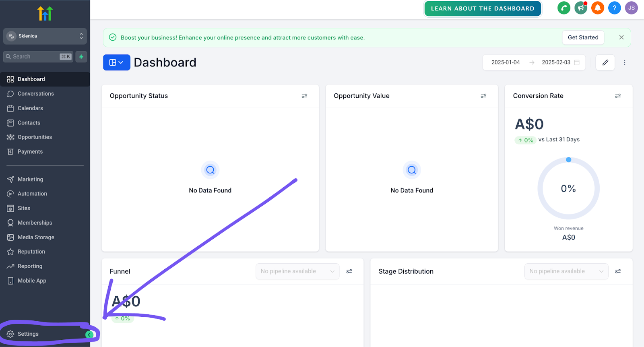Open the Sklenica account switcher
Image resolution: width=644 pixels, height=347 pixels.
[45, 36]
